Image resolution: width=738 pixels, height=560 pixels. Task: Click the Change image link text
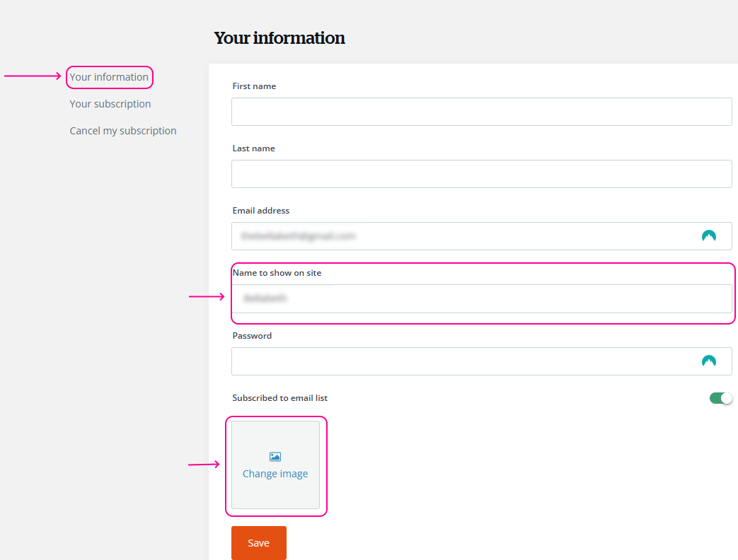pos(275,474)
